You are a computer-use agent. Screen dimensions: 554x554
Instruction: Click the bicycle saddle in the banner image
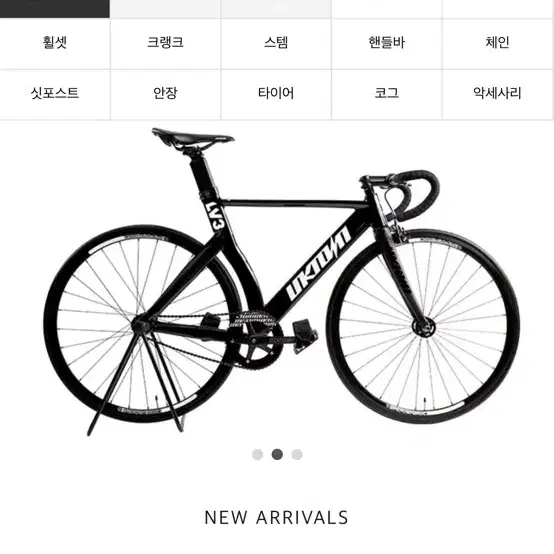[x=193, y=138]
